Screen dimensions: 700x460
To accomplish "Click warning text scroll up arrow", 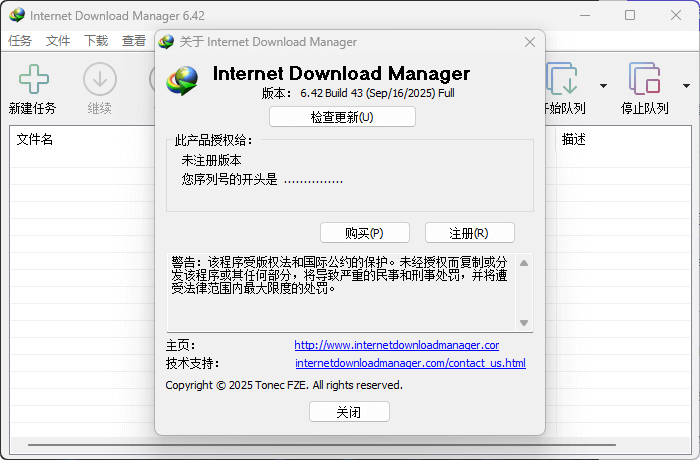I will coord(524,263).
